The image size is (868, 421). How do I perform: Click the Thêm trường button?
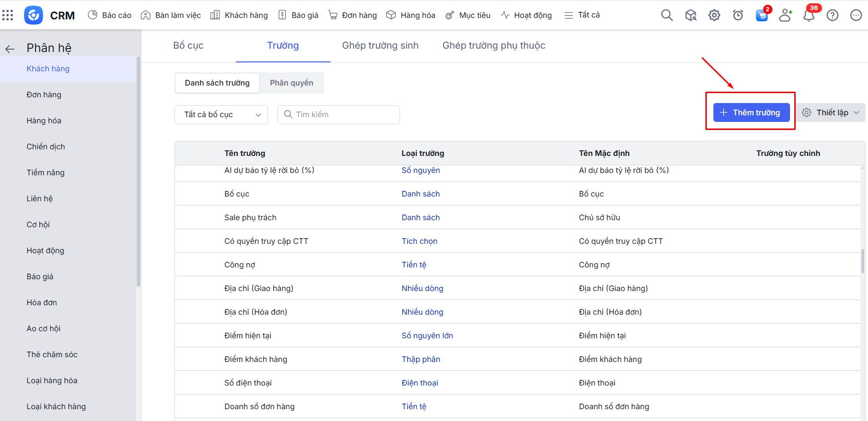[751, 112]
